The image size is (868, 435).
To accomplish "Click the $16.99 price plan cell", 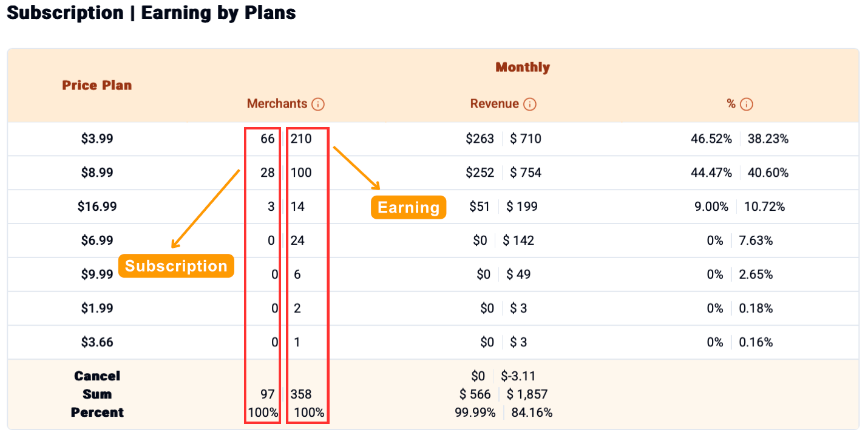I will coord(97,207).
